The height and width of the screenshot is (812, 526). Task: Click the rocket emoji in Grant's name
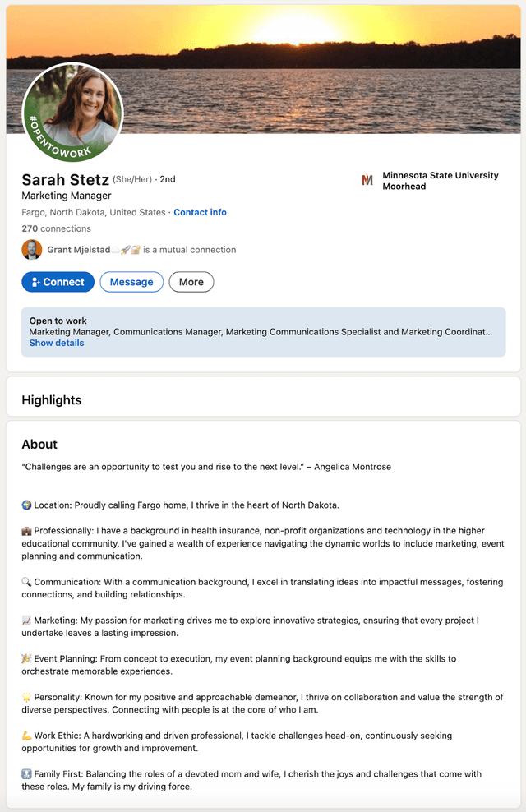click(125, 250)
